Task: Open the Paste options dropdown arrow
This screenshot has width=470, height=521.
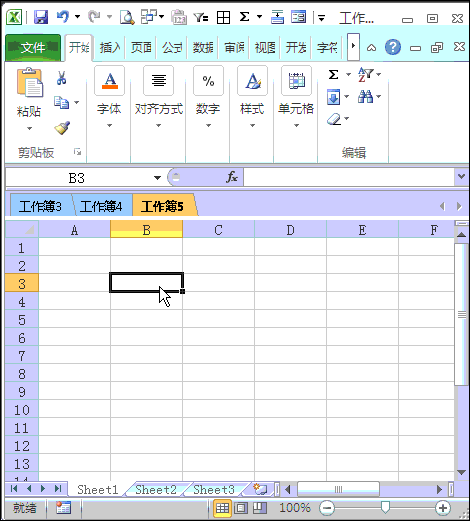Action: (30, 128)
